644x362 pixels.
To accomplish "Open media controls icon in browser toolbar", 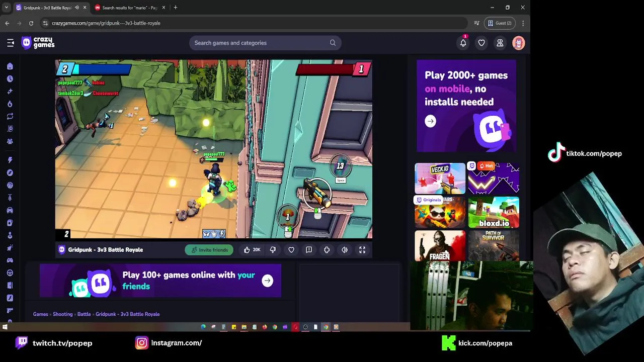I will pyautogui.click(x=476, y=23).
